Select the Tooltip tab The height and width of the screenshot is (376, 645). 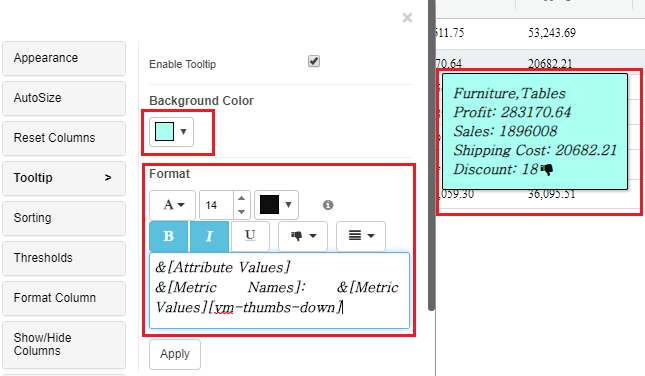click(x=64, y=178)
